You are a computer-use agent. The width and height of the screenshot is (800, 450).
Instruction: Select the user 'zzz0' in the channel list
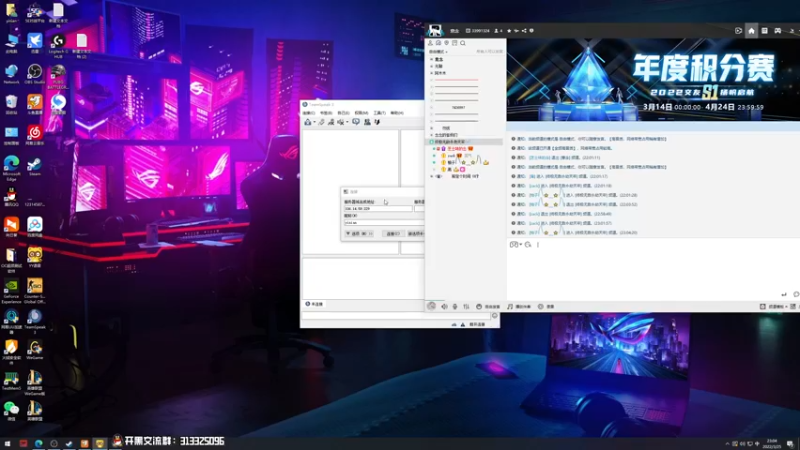click(x=451, y=156)
